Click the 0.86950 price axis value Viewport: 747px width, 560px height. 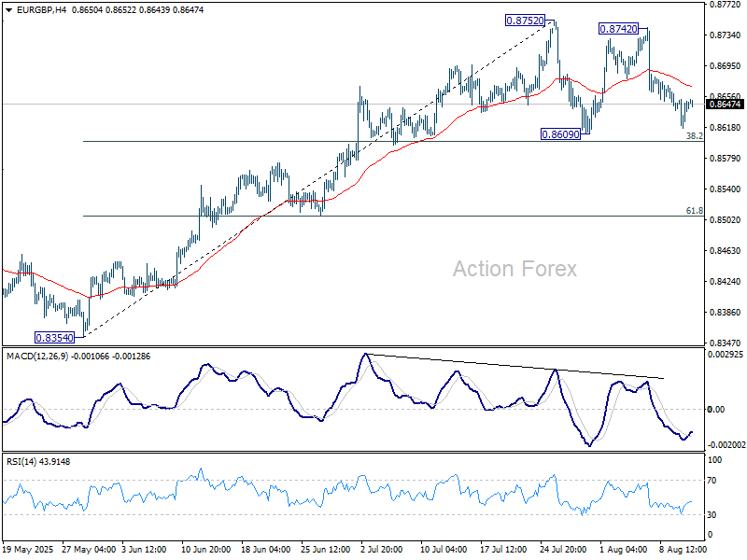pyautogui.click(x=726, y=65)
